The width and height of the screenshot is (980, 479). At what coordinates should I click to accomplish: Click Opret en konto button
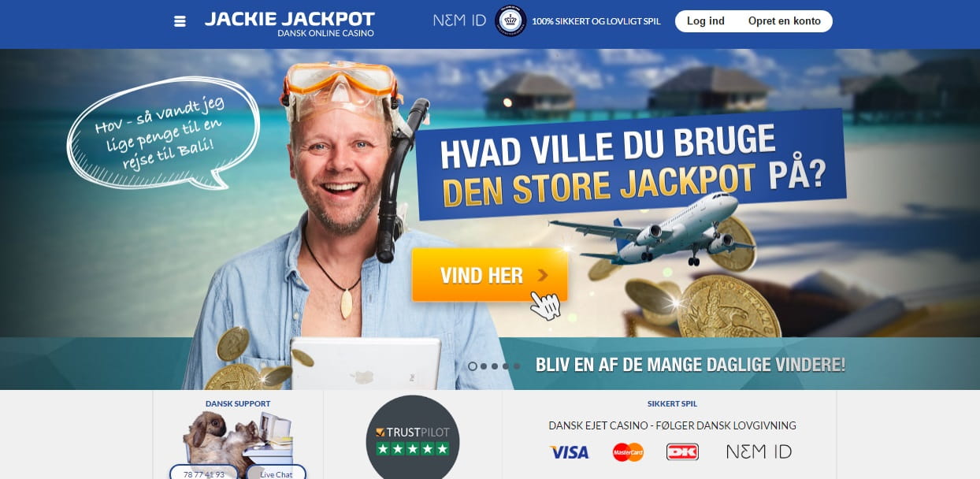785,21
